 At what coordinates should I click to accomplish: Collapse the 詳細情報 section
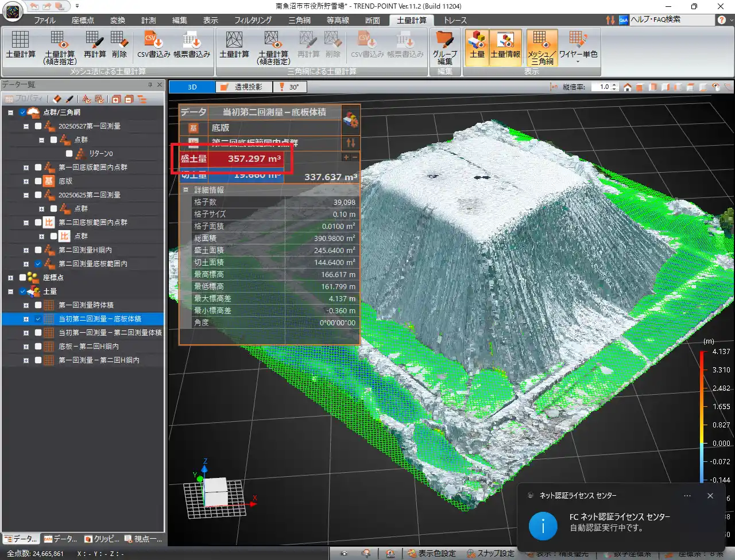point(185,190)
